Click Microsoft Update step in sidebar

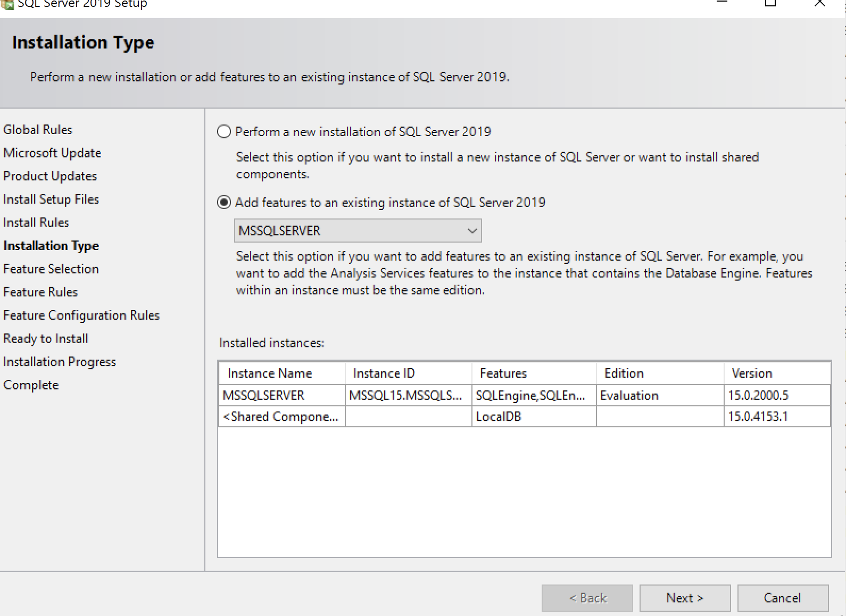52,153
